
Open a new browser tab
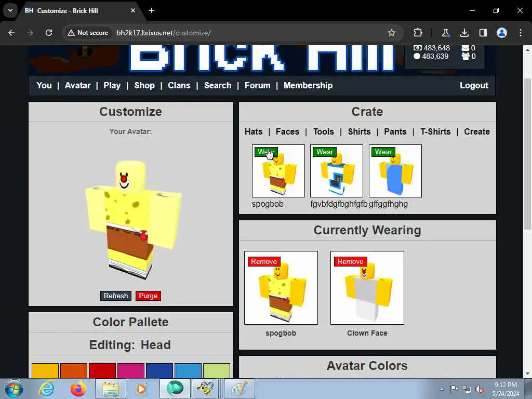tap(152, 10)
